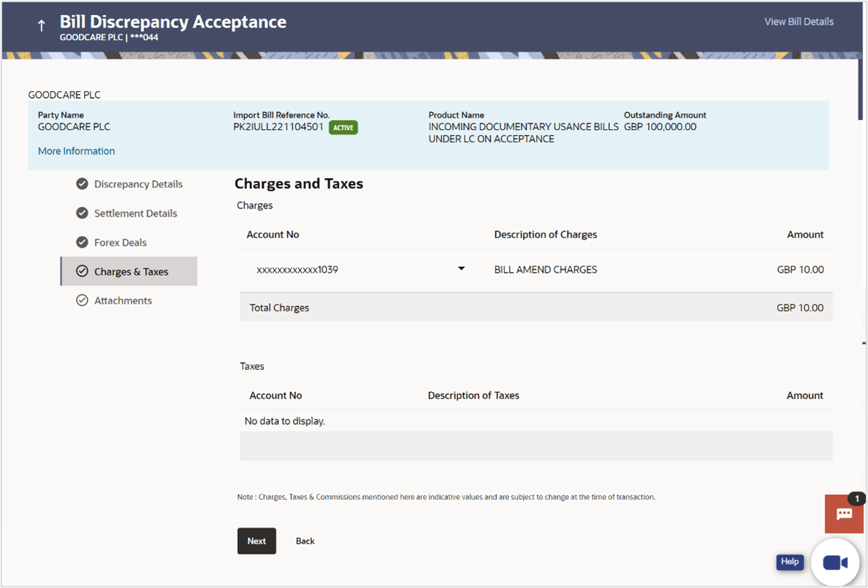Go back to the Discrepancy Details step
Image resolution: width=868 pixels, height=588 pixels.
click(x=138, y=184)
